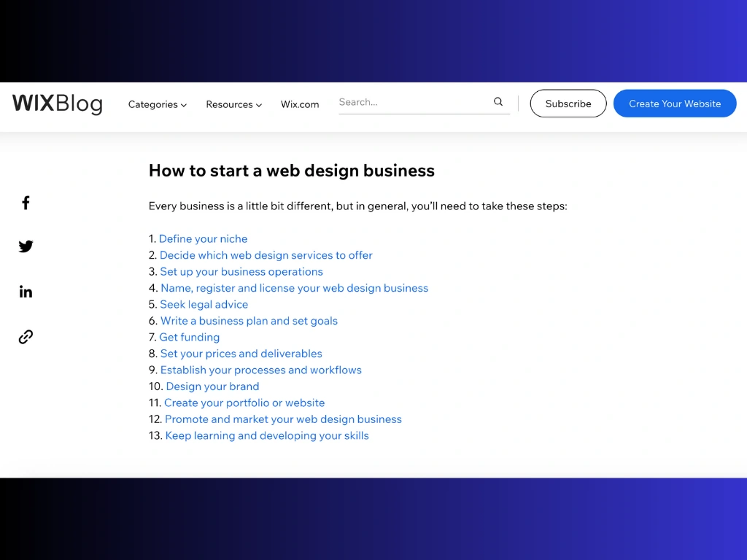Open 'Create your portfolio or website' link
Image resolution: width=747 pixels, height=560 pixels.
[244, 402]
